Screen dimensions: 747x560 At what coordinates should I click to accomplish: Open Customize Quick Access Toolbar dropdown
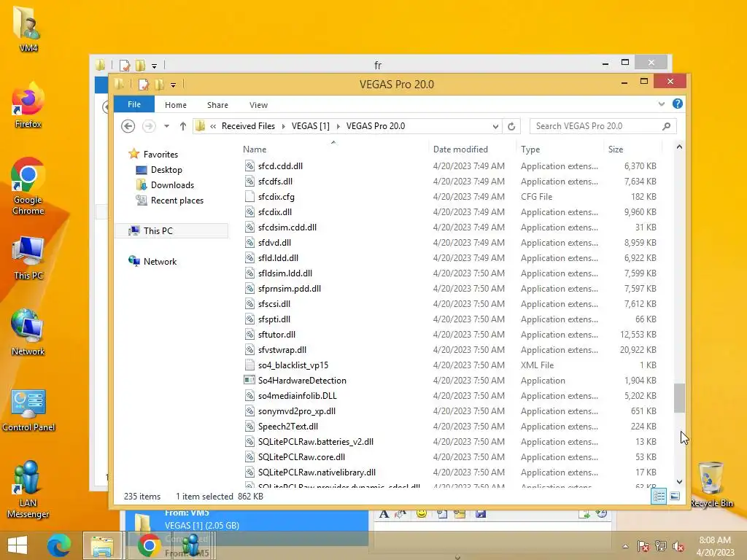point(173,85)
